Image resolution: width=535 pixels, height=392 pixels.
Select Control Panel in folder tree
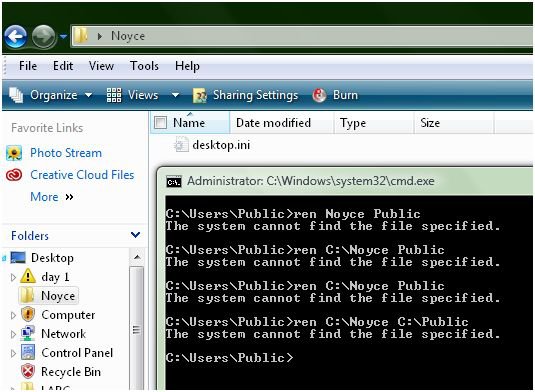77,353
